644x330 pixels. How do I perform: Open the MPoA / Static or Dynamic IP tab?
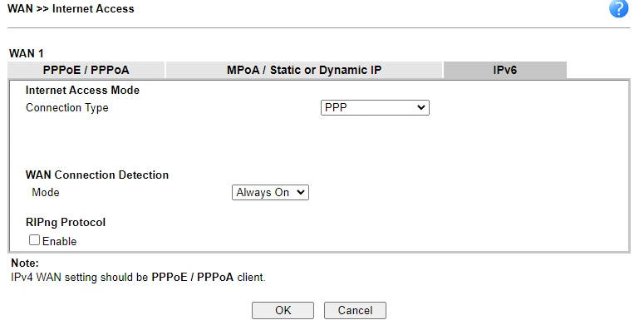[304, 70]
